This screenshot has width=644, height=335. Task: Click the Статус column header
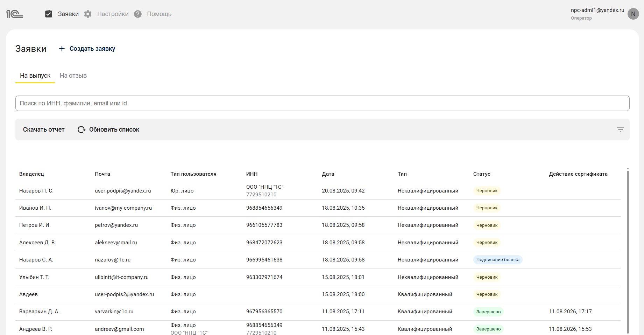click(482, 174)
